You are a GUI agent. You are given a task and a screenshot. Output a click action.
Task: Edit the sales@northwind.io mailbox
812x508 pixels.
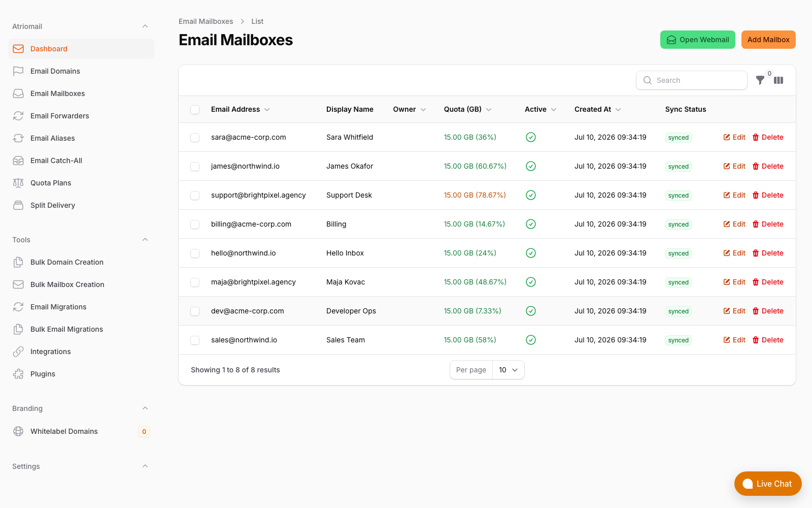pos(734,340)
